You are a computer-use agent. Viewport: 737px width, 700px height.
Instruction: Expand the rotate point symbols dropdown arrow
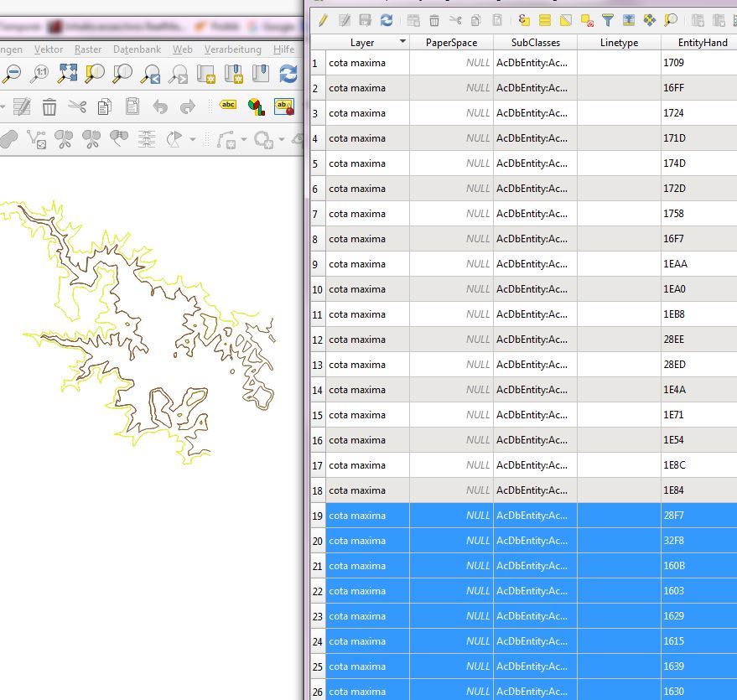[193, 139]
